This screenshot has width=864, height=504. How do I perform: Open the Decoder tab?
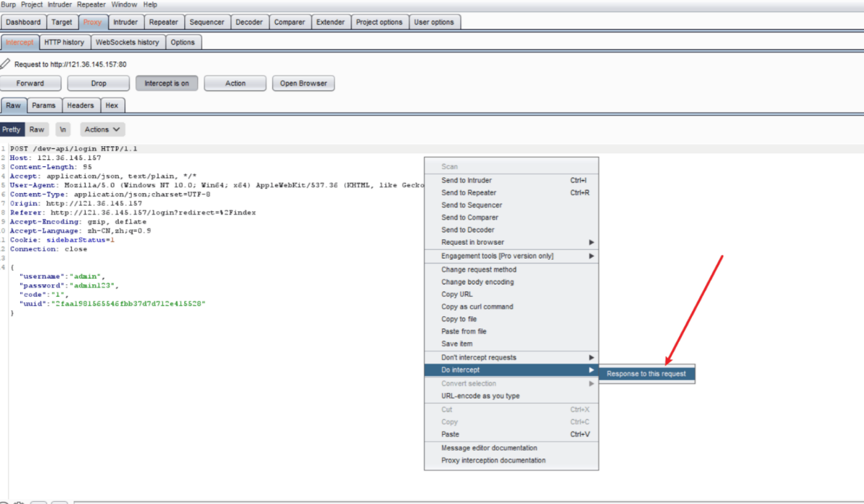(249, 22)
